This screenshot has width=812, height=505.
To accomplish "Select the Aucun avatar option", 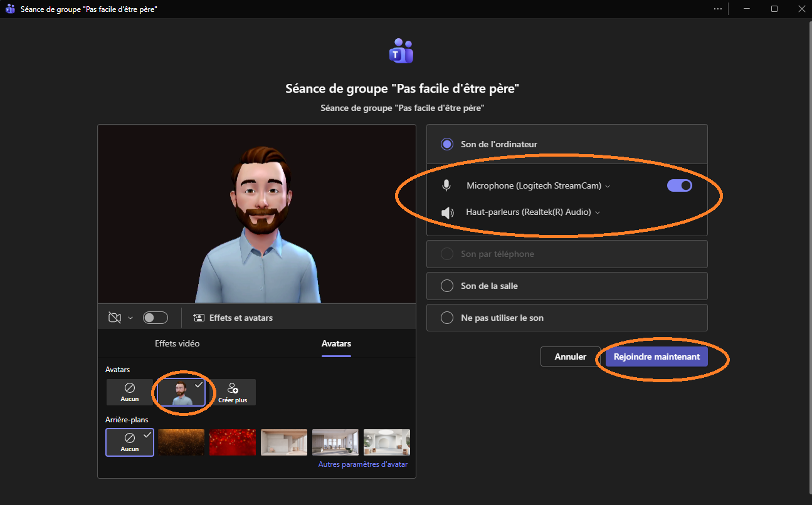I will [x=130, y=392].
